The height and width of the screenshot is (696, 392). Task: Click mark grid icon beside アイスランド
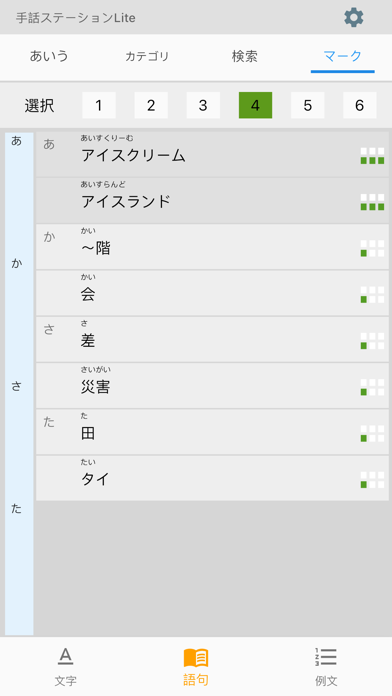[372, 202]
